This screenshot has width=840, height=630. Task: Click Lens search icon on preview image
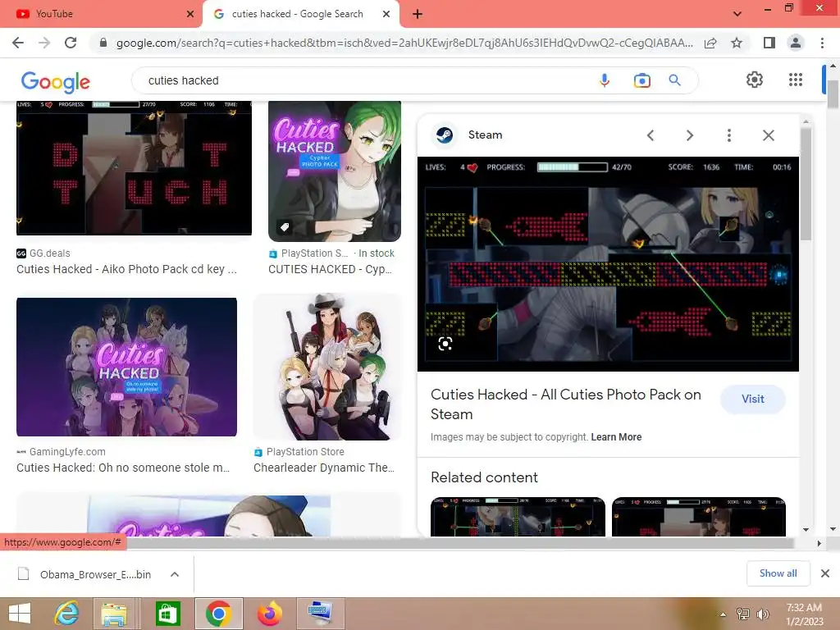445,344
